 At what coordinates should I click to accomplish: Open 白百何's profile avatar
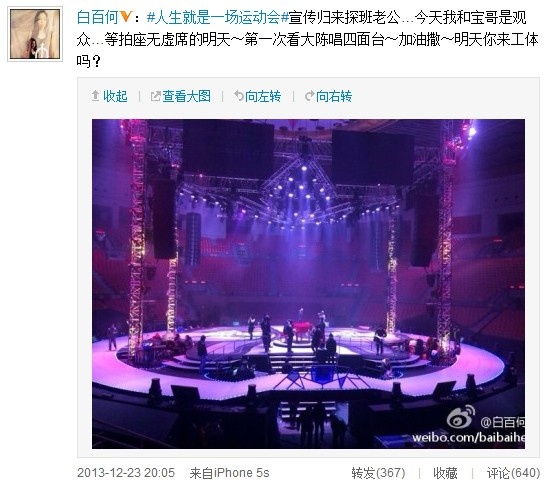pos(35,34)
